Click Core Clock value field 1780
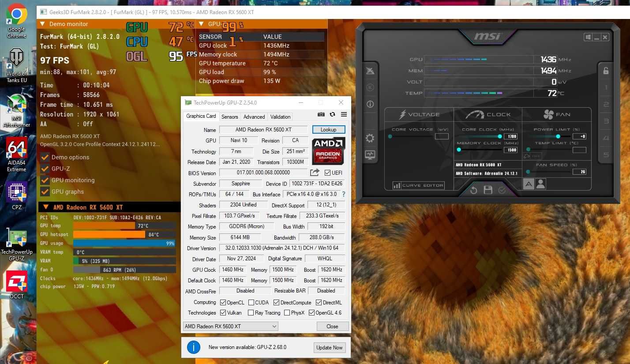Image resolution: width=630 pixels, height=364 pixels. [x=510, y=136]
